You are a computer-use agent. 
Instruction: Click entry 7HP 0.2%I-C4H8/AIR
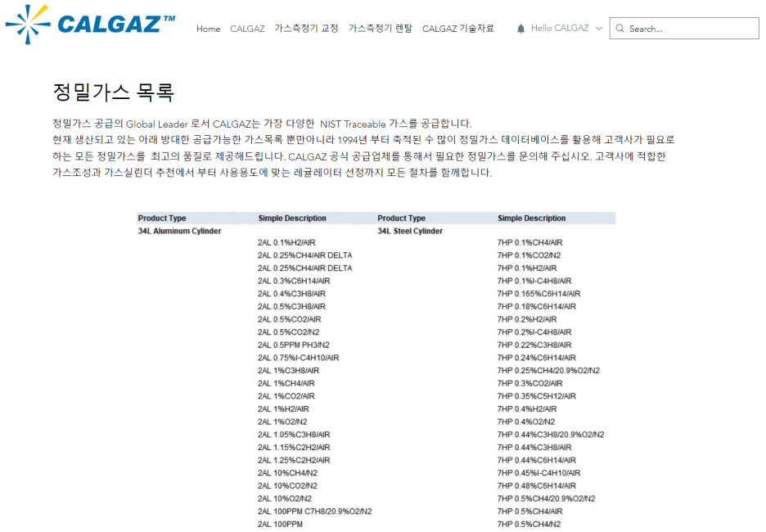coord(534,332)
